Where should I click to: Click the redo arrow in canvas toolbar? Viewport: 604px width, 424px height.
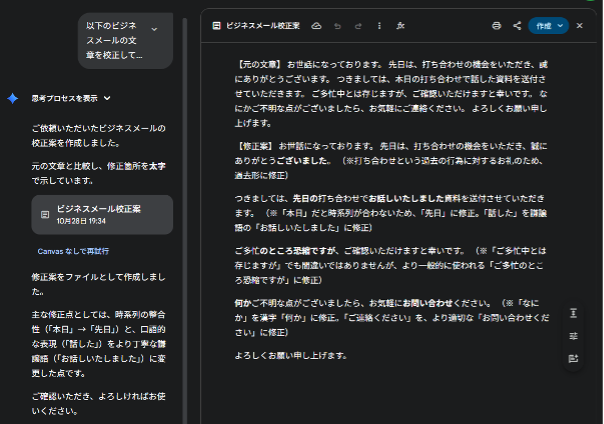pos(358,25)
